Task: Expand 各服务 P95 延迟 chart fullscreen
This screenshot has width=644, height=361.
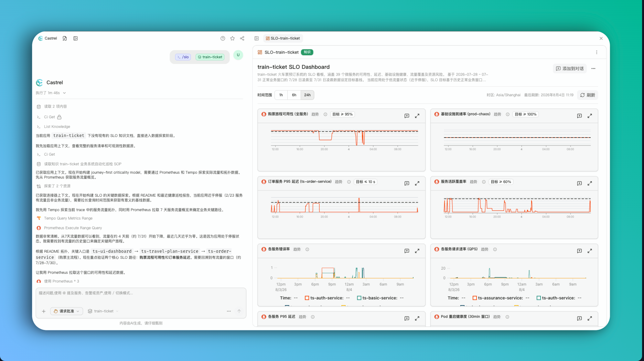Action: click(x=417, y=318)
